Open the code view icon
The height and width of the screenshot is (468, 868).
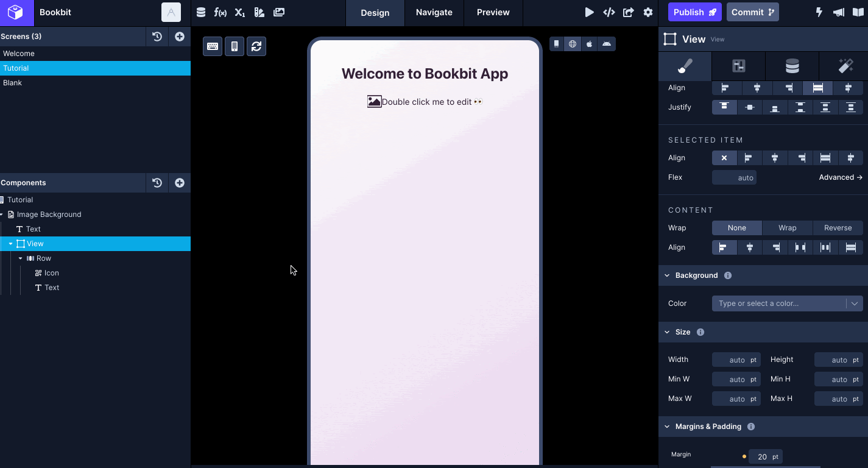(x=609, y=12)
